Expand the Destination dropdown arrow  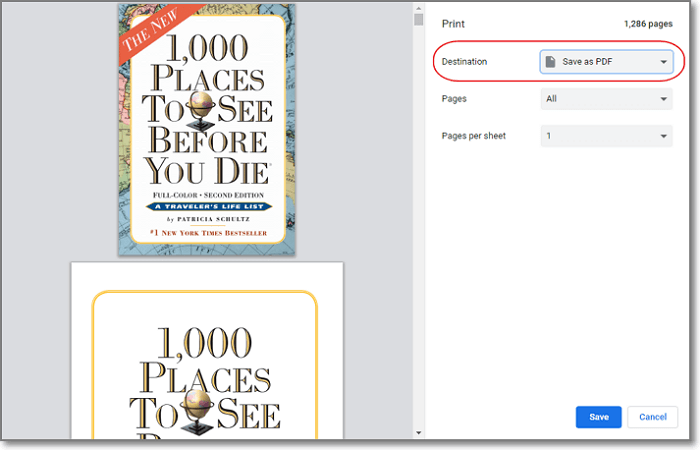(663, 62)
